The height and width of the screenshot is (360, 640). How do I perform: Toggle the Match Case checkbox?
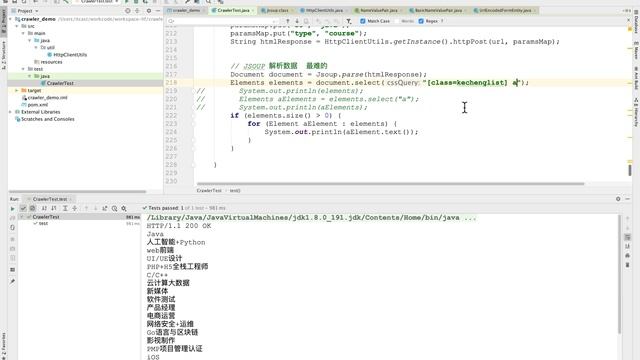coord(362,21)
